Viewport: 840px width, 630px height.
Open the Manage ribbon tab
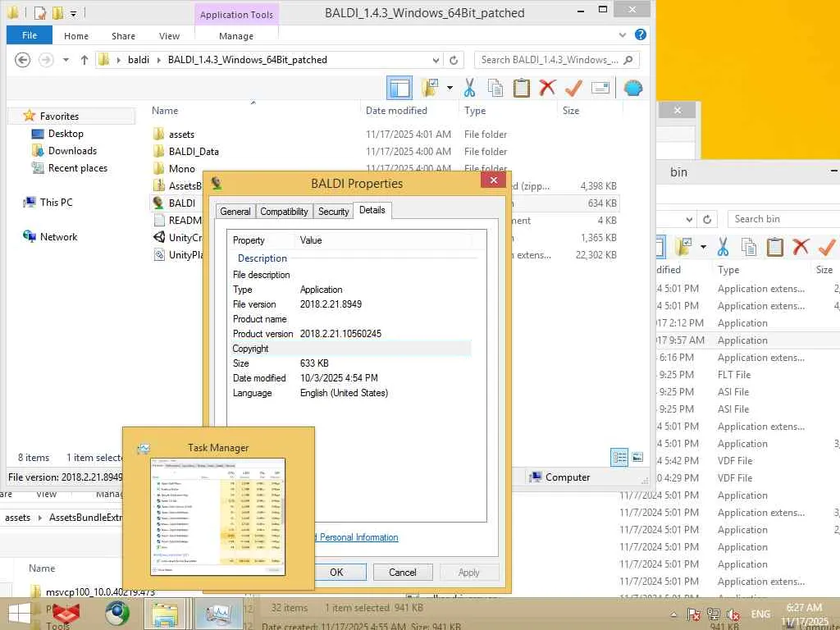236,36
